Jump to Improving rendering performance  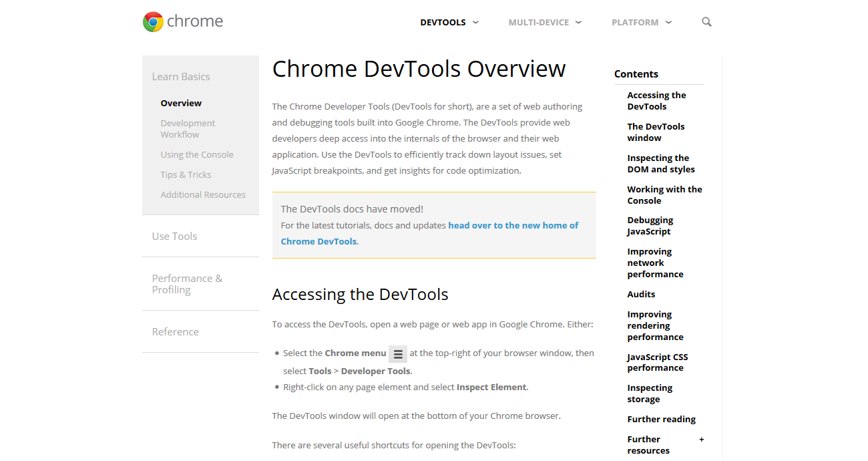[x=655, y=325]
